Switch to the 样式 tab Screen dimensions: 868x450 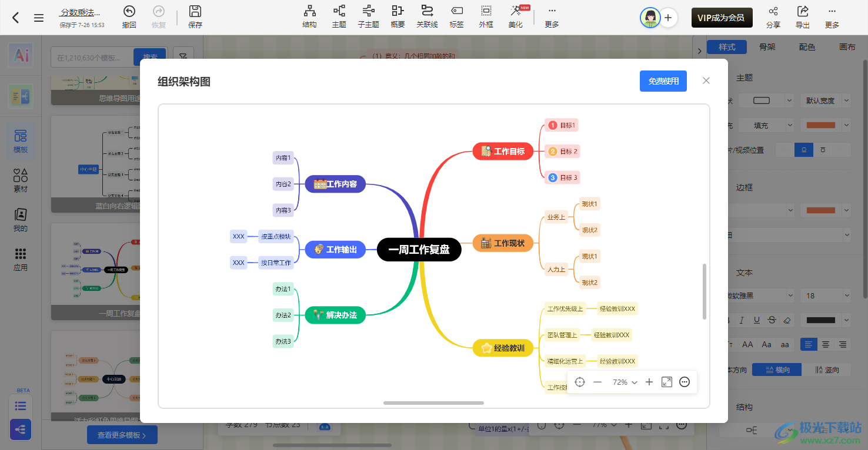tap(727, 47)
